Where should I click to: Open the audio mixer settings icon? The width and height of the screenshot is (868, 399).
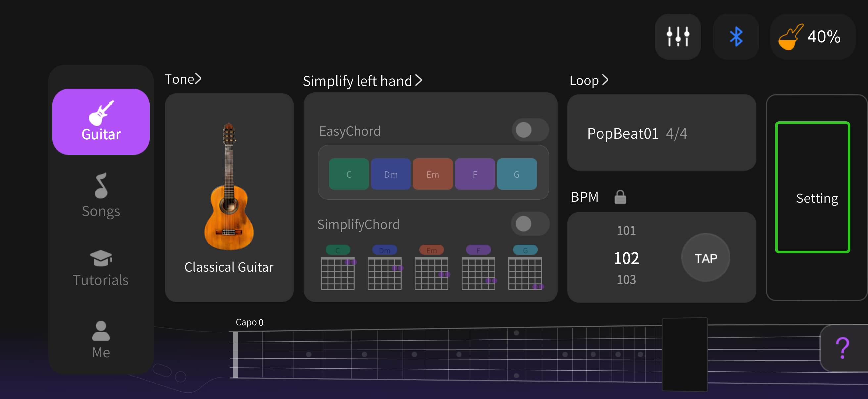(x=678, y=36)
